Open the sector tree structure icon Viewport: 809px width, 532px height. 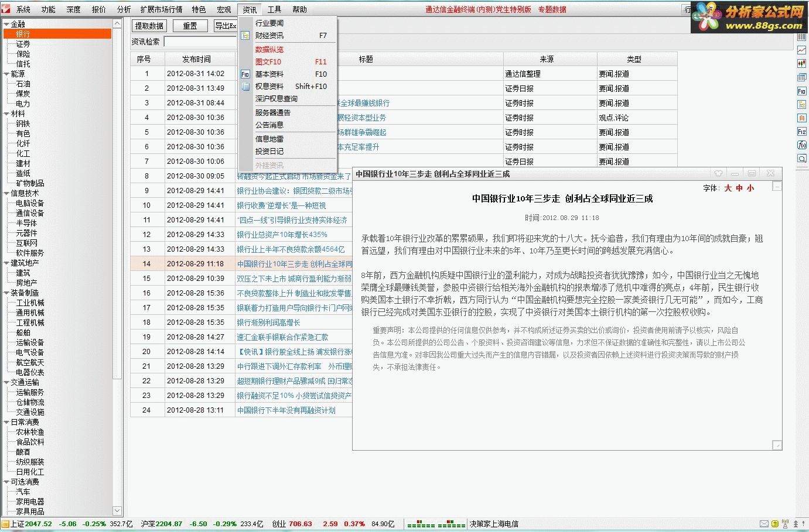[x=802, y=104]
